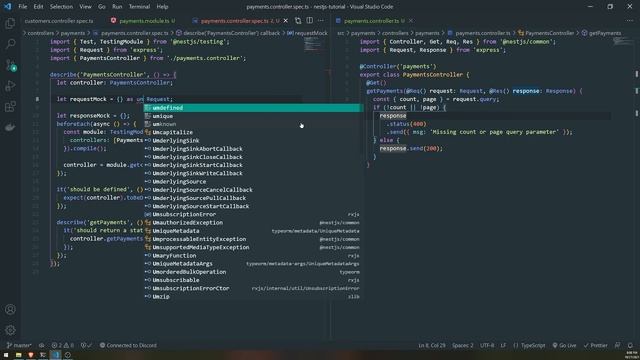Close the payments.controller.spec.ts tab
Image resolution: width=640 pixels, height=360 pixels.
coord(285,20)
